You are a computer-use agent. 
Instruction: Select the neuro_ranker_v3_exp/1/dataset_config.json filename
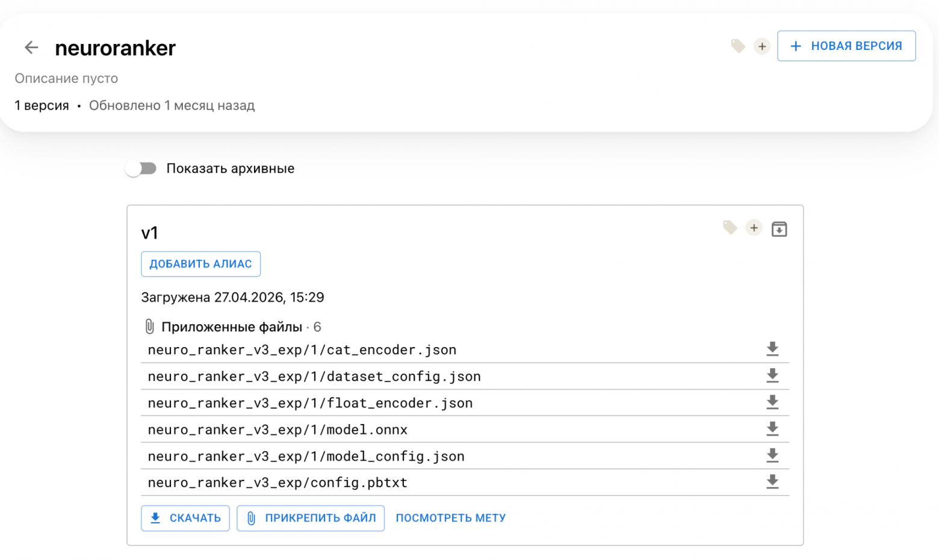click(314, 377)
